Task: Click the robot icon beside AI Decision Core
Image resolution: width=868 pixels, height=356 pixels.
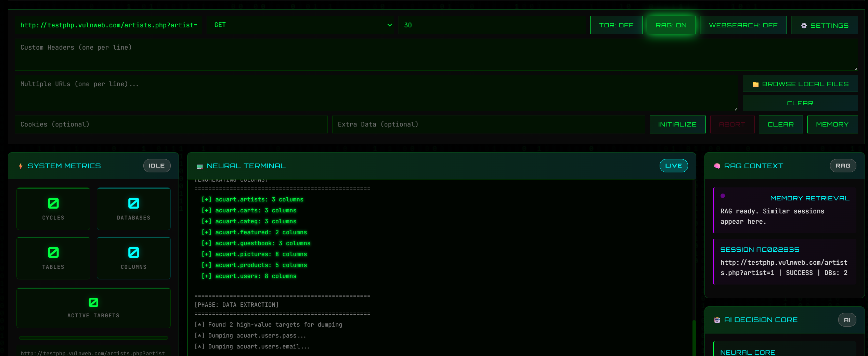Action: coord(717,320)
